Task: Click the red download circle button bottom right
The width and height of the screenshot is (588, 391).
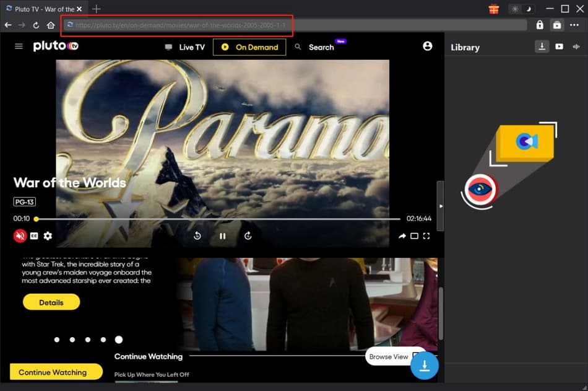Action: tap(424, 366)
